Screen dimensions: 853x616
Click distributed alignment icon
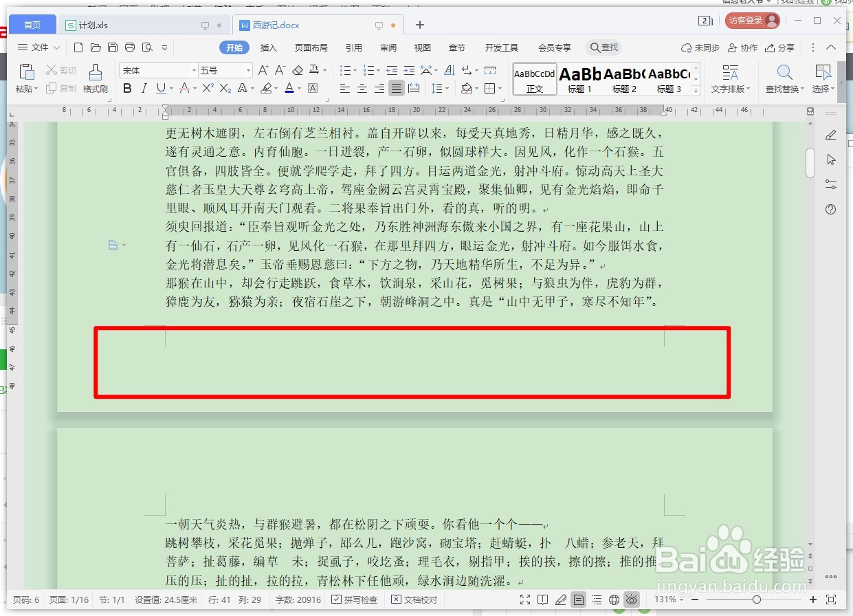[x=414, y=88]
